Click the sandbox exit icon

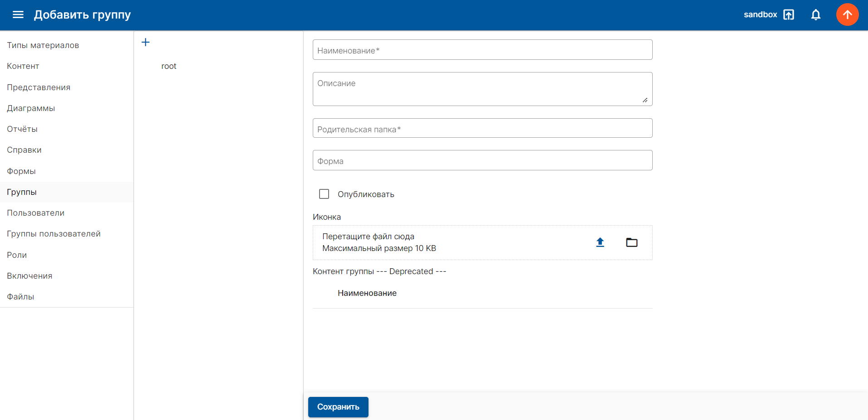pos(789,14)
